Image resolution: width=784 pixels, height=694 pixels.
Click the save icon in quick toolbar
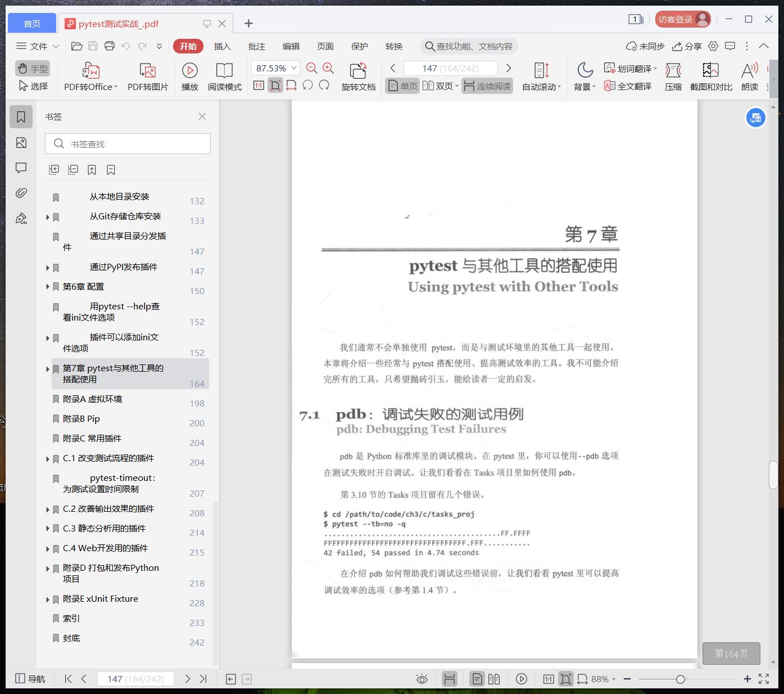(x=93, y=46)
